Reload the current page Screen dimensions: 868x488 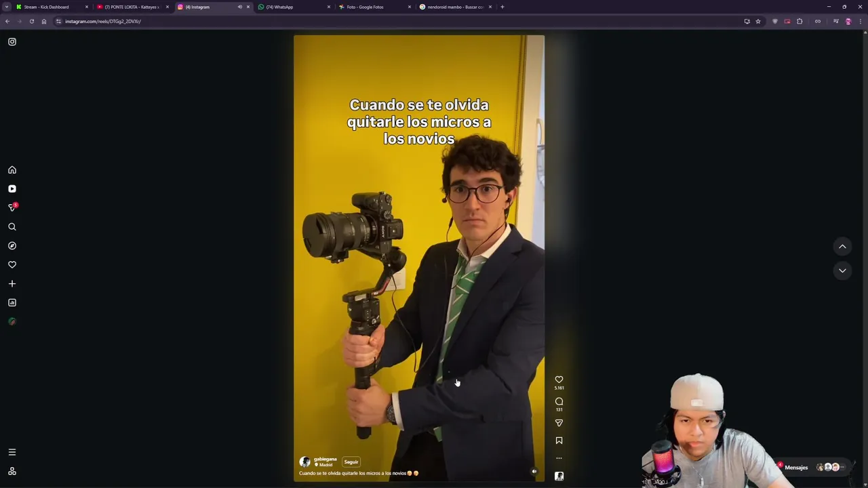(31, 21)
